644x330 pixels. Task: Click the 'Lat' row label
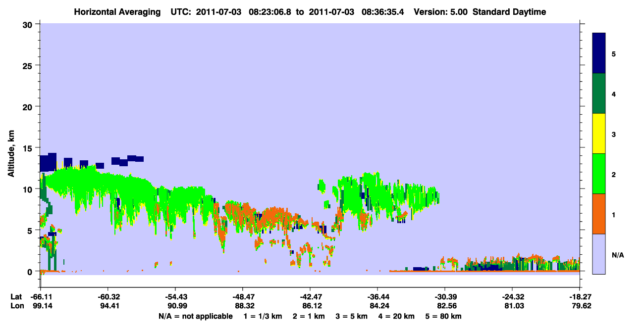point(16,296)
